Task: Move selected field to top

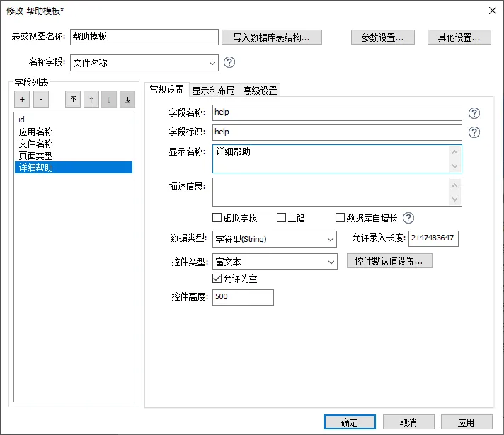Action: click(72, 100)
